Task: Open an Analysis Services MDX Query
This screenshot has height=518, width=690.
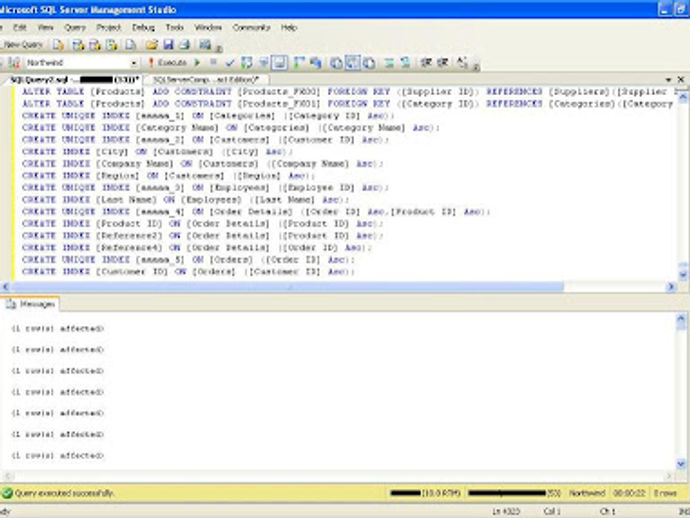Action: point(78,45)
